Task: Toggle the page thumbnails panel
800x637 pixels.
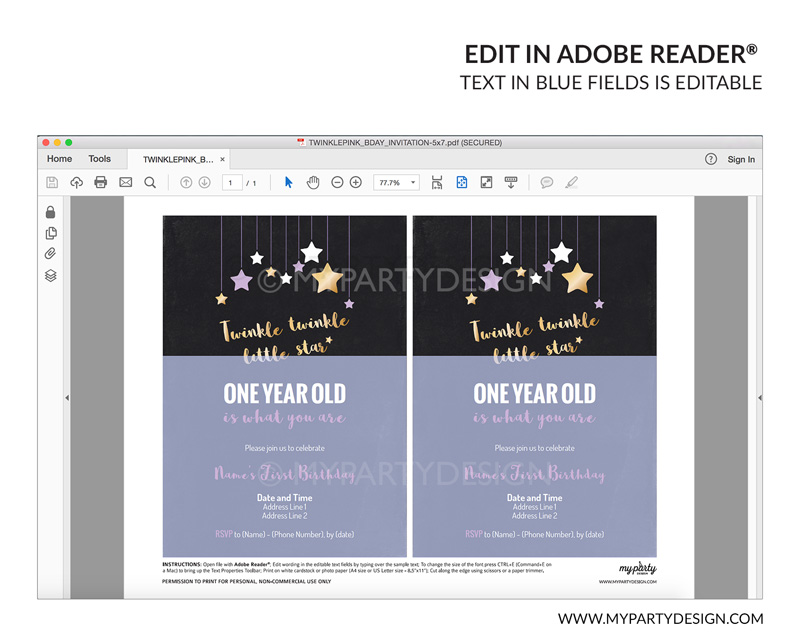Action: coord(51,233)
